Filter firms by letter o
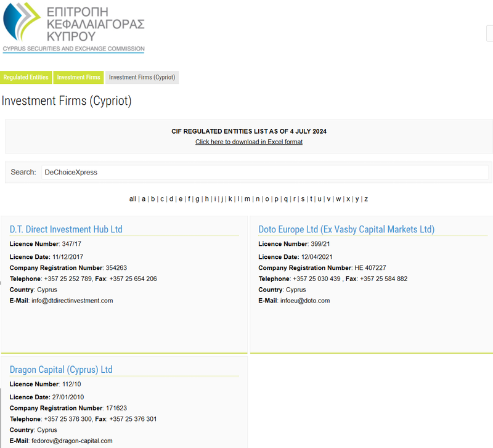Image resolution: width=493 pixels, height=448 pixels. (267, 199)
